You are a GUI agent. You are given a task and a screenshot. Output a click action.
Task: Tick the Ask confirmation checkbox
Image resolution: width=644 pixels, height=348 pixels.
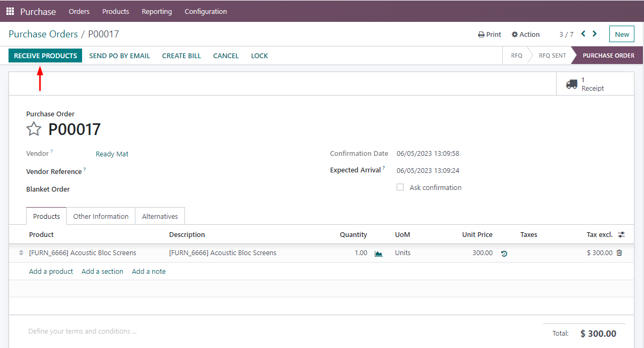(400, 187)
